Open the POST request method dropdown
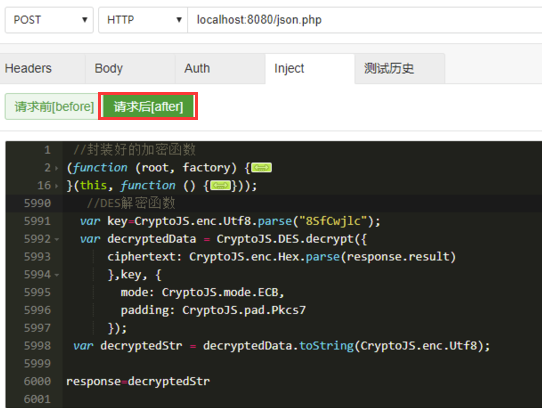The height and width of the screenshot is (408, 542). pos(49,20)
